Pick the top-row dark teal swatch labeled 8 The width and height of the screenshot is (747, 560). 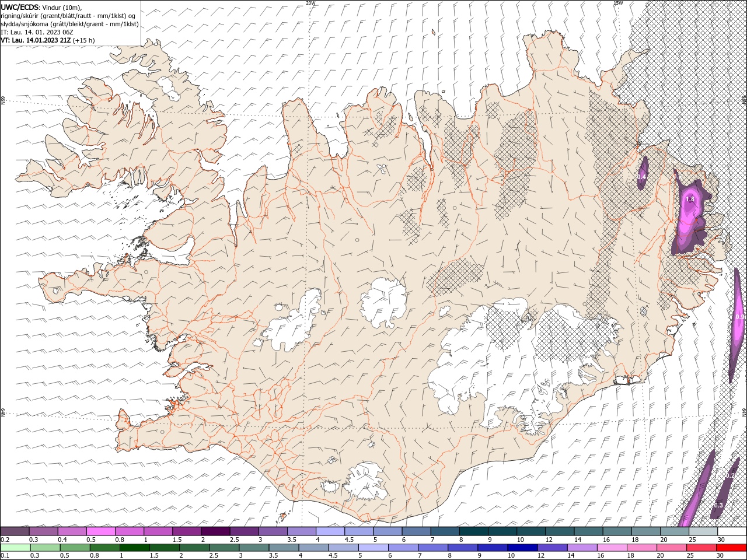[x=474, y=531]
